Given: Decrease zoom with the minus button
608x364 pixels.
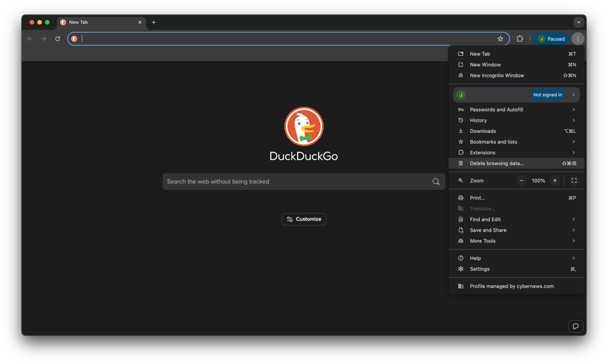Looking at the screenshot, I should tap(521, 181).
